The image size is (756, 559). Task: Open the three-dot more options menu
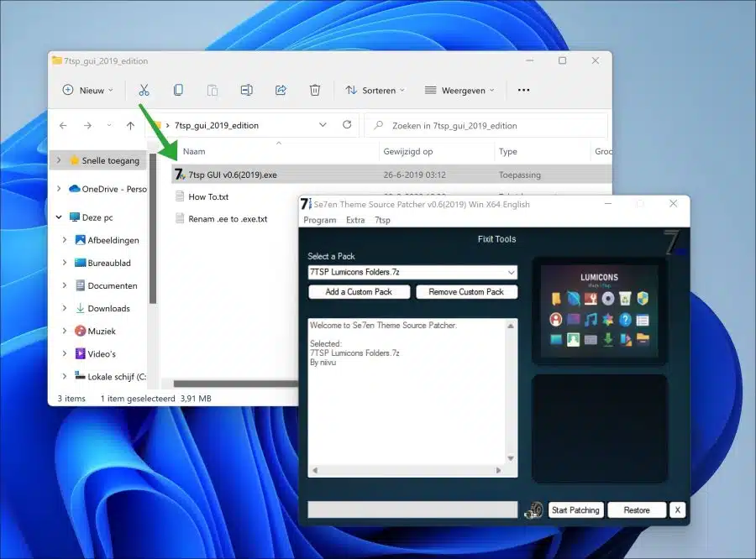[x=523, y=90]
